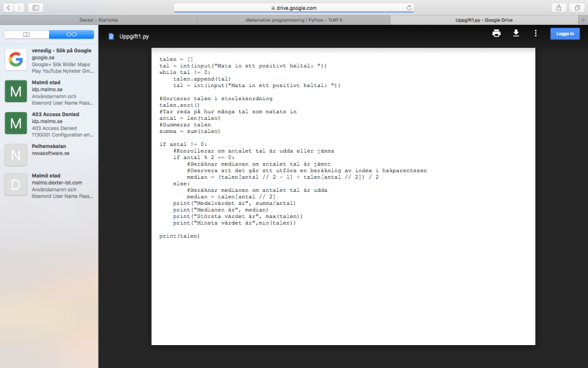Click the Uppgift1.py file icon
The height and width of the screenshot is (368, 588).
tap(111, 37)
